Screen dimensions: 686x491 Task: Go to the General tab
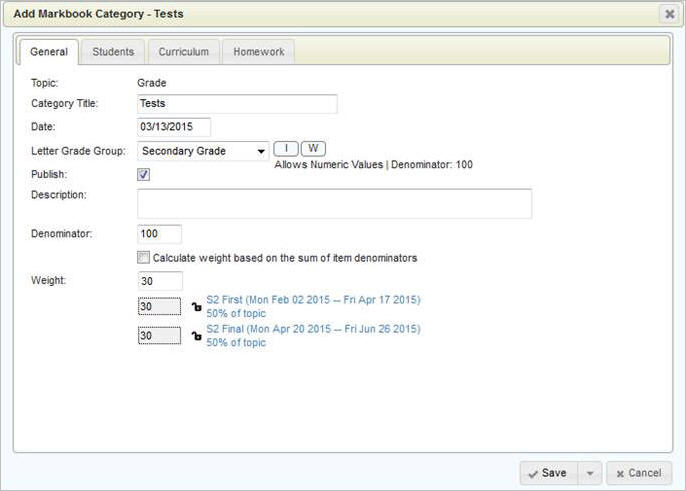pos(49,52)
